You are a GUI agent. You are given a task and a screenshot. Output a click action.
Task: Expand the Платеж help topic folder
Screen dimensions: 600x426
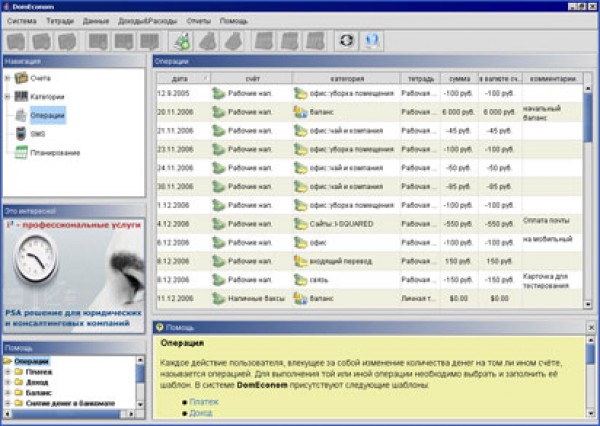(8, 371)
